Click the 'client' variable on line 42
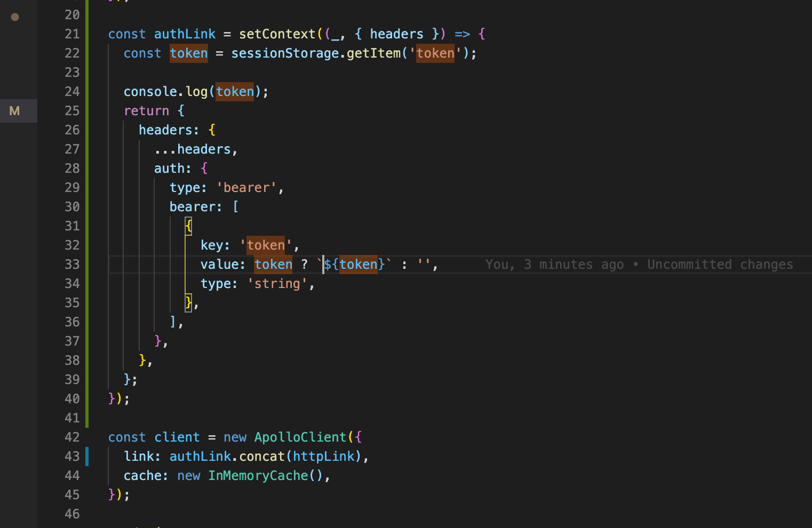 177,437
